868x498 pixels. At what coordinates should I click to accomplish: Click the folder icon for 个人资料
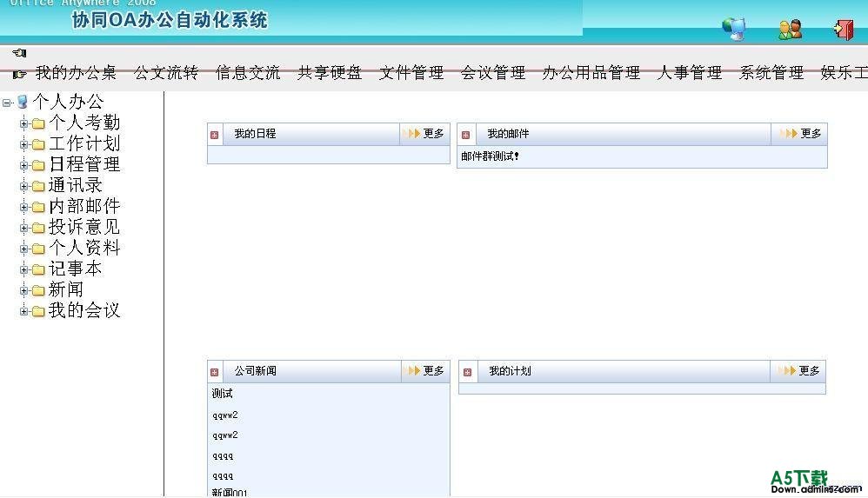tap(38, 249)
